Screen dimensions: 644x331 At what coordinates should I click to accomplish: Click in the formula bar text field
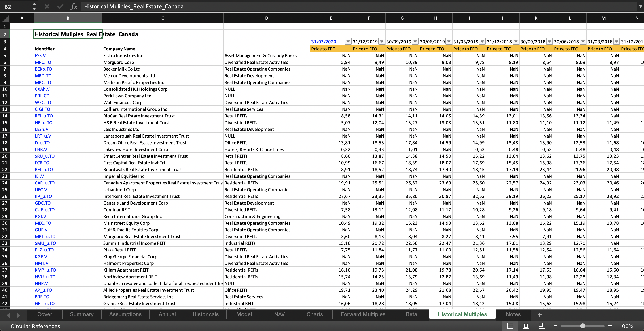(x=359, y=6)
